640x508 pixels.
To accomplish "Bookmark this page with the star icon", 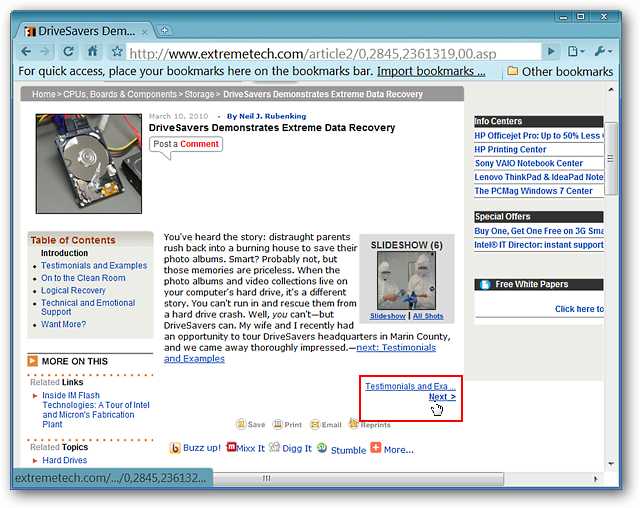I will (x=117, y=51).
